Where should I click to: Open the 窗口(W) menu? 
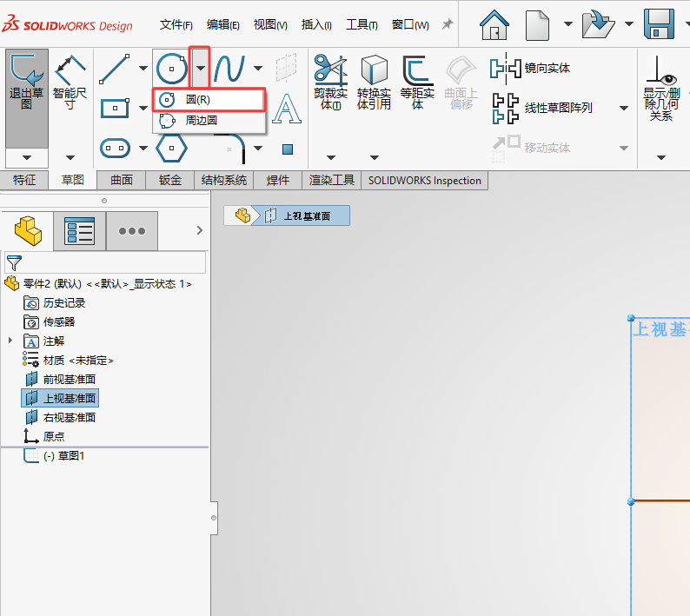[x=410, y=24]
